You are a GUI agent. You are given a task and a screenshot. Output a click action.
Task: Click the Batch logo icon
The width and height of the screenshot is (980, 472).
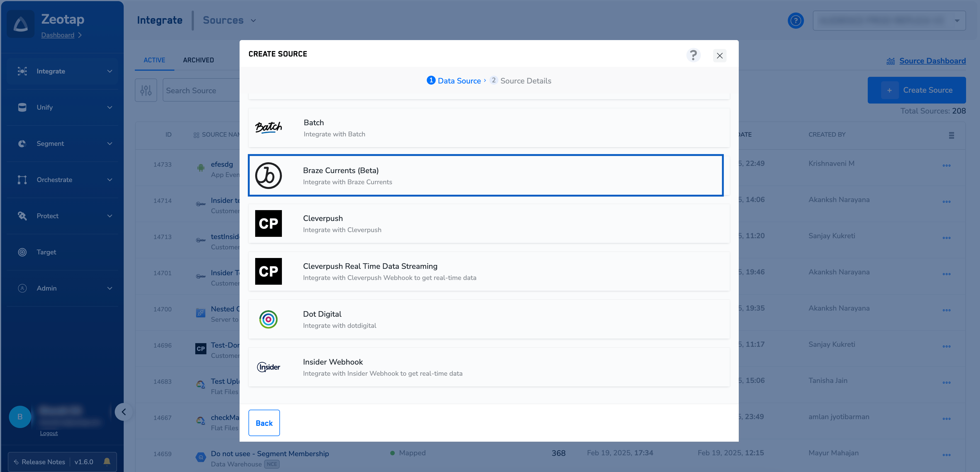[x=268, y=128]
